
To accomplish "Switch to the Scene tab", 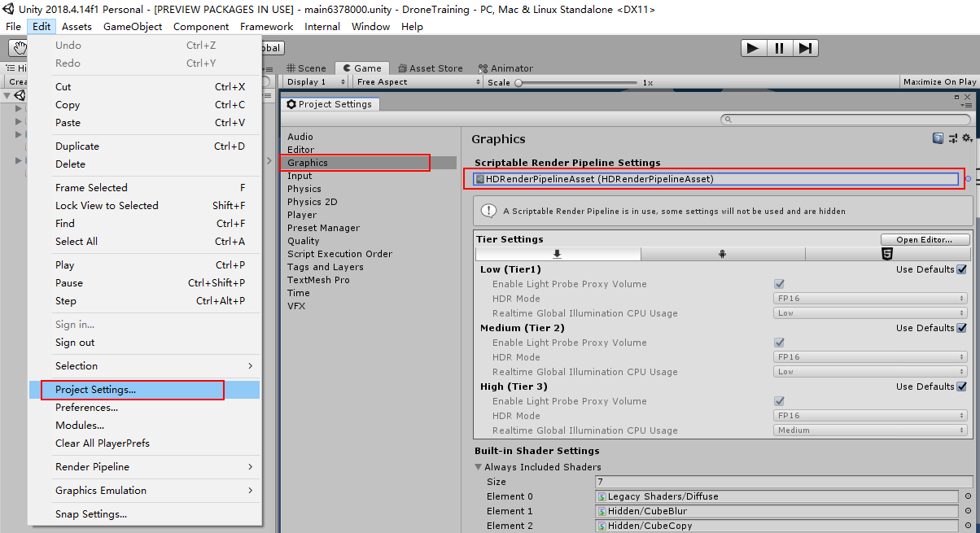I will pos(307,68).
